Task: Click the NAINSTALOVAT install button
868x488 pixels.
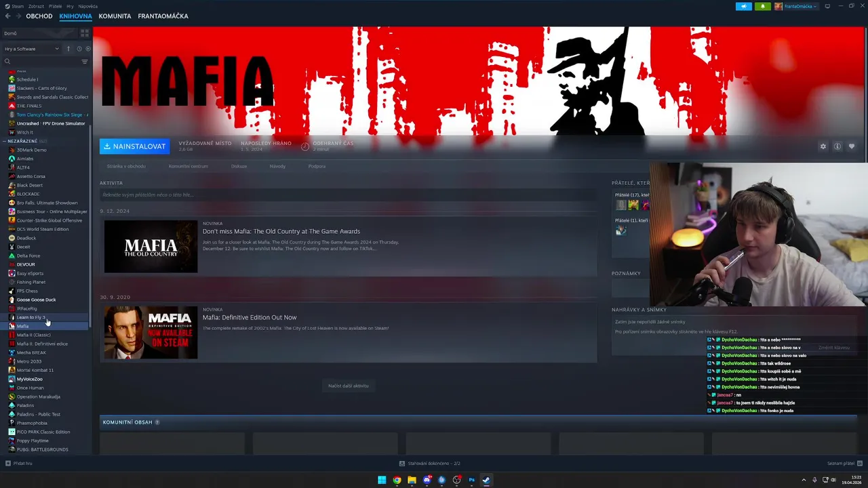Action: (x=134, y=146)
